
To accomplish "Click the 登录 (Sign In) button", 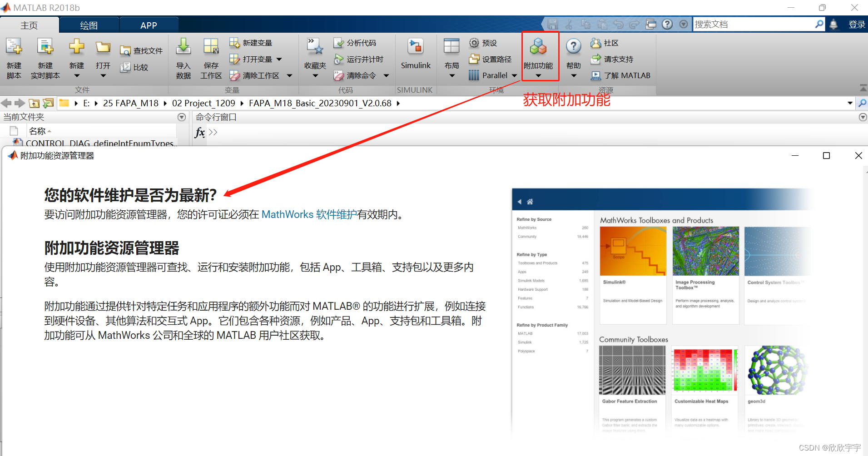I will point(857,24).
